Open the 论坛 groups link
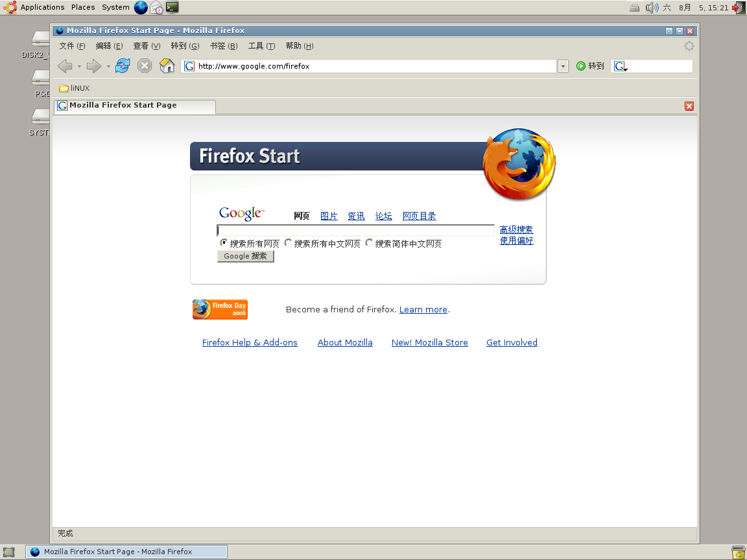Screen dimensions: 747x560 click(x=383, y=216)
